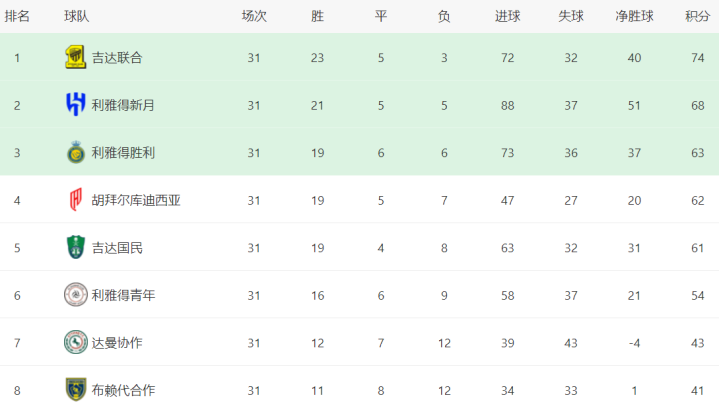Click the 净胜球 column header

pos(634,17)
